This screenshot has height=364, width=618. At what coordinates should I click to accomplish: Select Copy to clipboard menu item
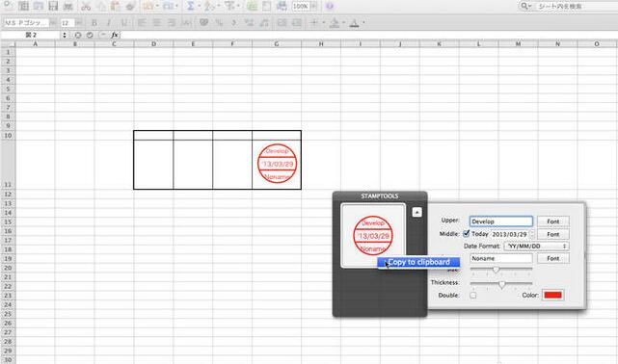point(418,262)
